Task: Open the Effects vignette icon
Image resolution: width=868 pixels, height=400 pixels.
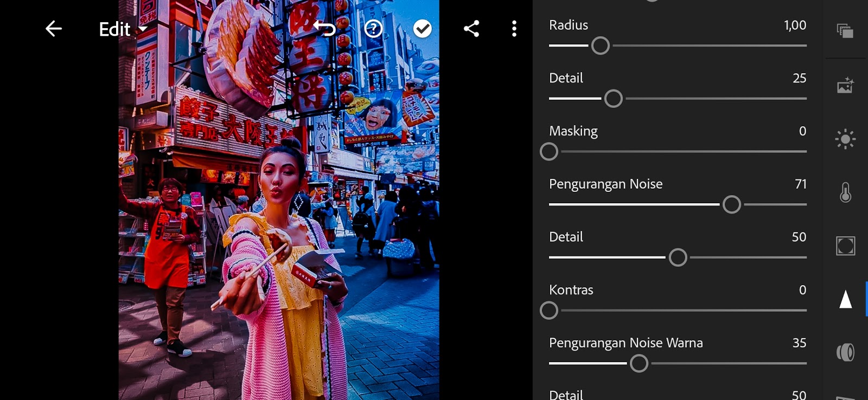Action: click(845, 246)
